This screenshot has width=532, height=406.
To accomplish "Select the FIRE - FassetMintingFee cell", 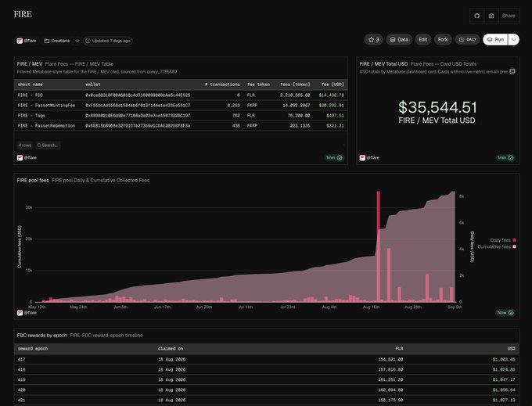I will [46, 106].
